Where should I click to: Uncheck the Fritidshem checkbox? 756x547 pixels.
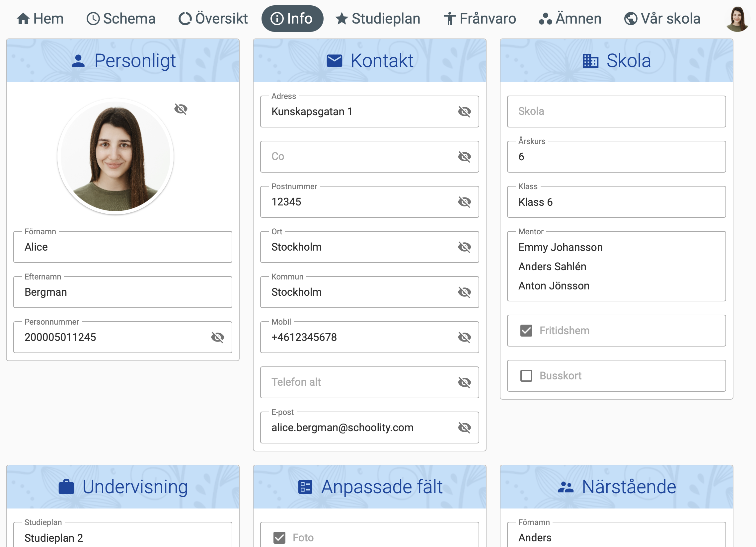[526, 330]
